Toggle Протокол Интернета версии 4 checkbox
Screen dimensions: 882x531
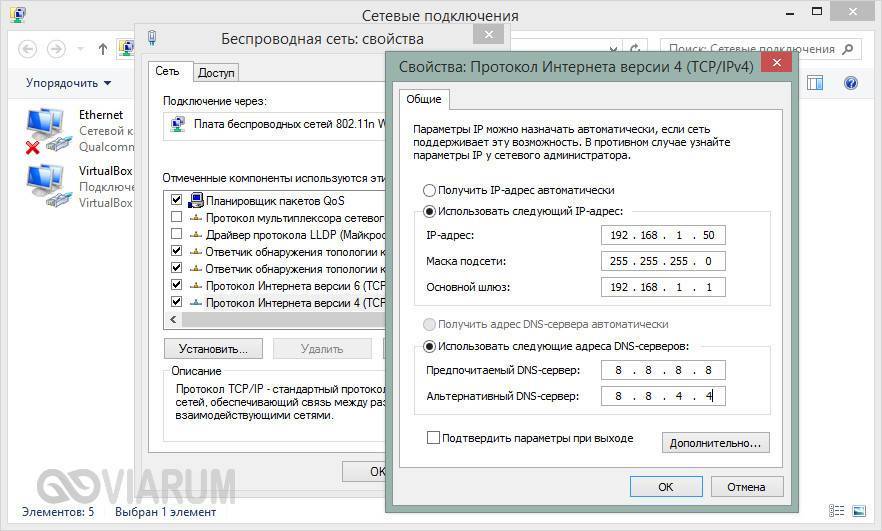click(x=177, y=302)
